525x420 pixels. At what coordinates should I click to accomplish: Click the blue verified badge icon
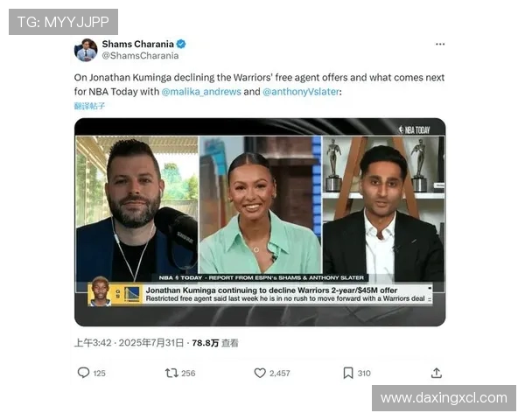(x=181, y=44)
